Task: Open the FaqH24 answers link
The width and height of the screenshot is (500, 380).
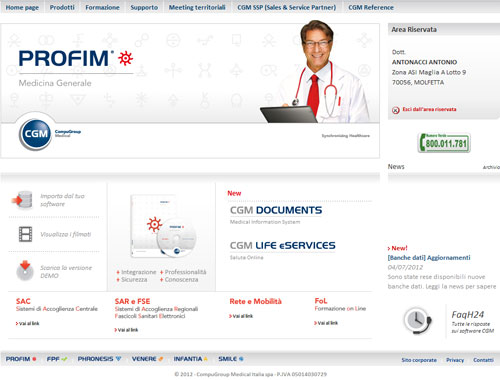Action: click(473, 322)
